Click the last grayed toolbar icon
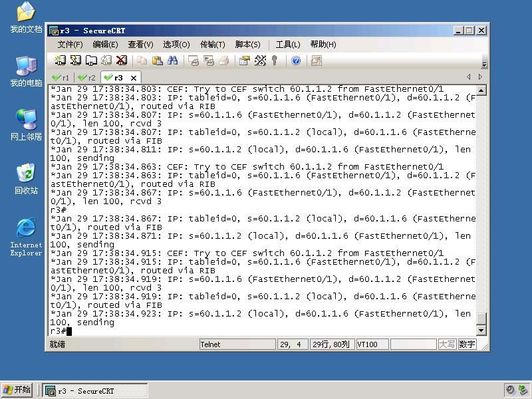 click(x=317, y=61)
